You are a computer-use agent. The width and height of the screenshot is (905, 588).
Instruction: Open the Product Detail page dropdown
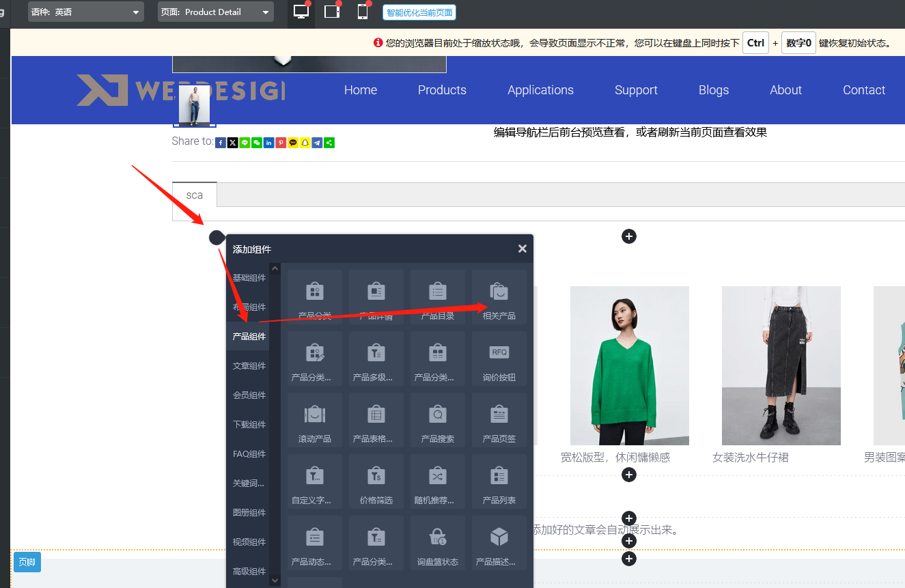coord(215,12)
